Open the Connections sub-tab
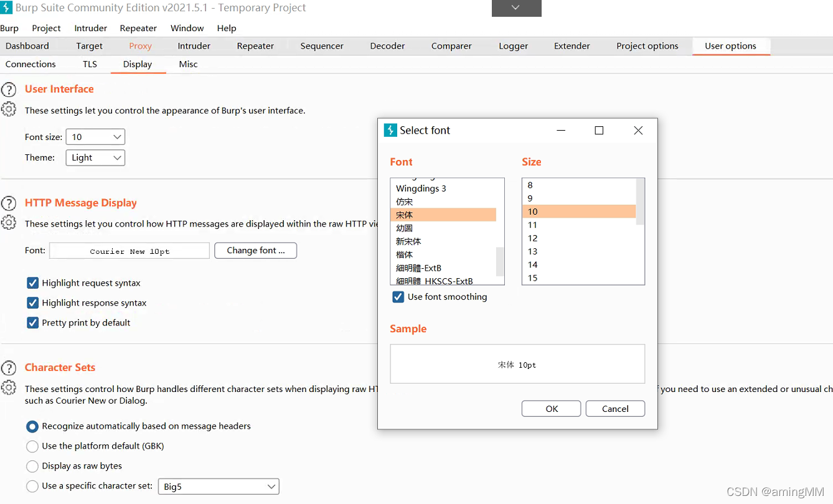The image size is (833, 504). click(x=31, y=64)
